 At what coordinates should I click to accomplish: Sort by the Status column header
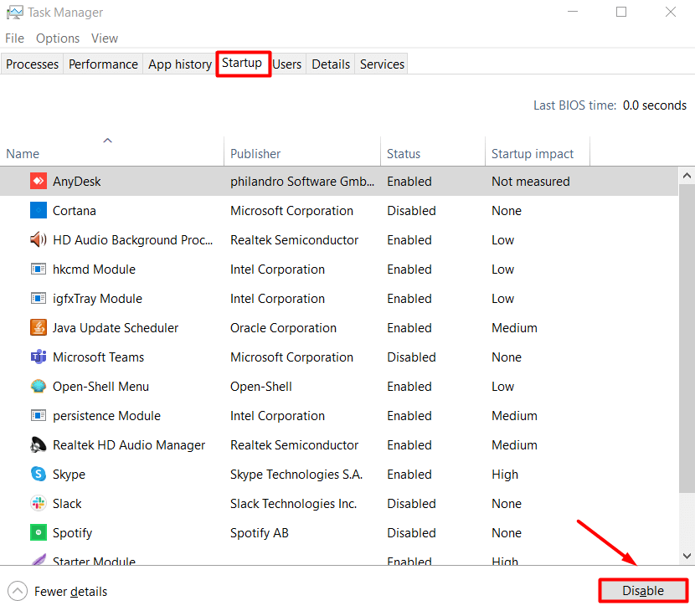433,151
